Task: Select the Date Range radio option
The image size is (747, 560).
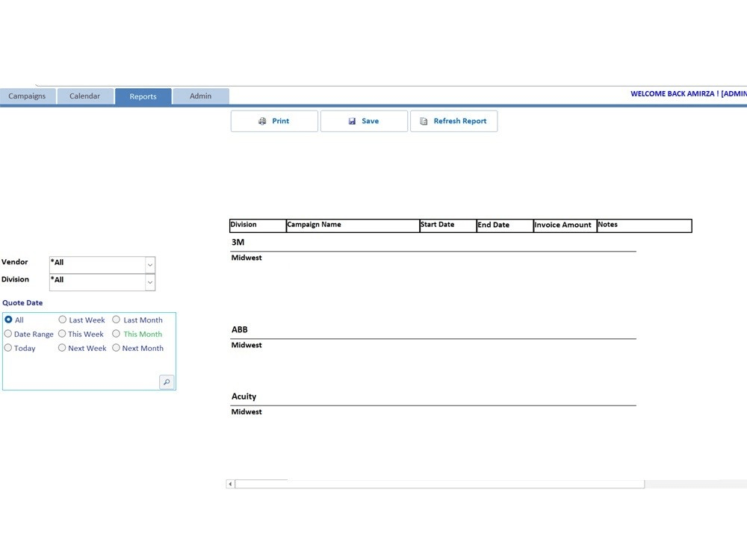Action: [x=8, y=334]
